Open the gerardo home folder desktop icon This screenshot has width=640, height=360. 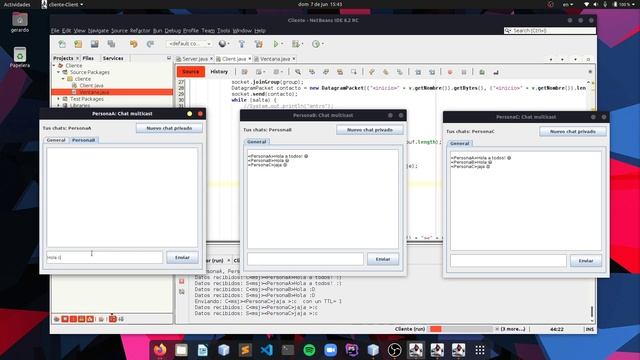(20, 22)
